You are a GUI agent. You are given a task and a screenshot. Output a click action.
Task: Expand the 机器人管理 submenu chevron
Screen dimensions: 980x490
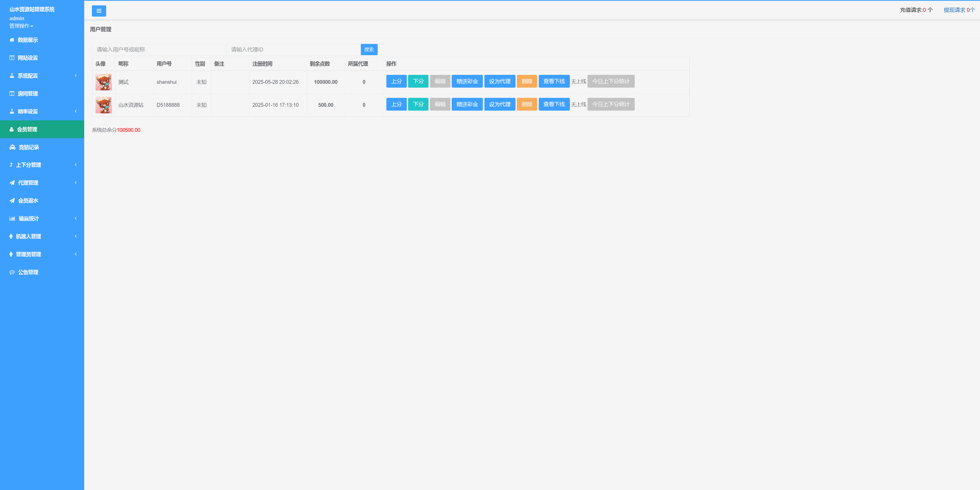click(x=76, y=236)
